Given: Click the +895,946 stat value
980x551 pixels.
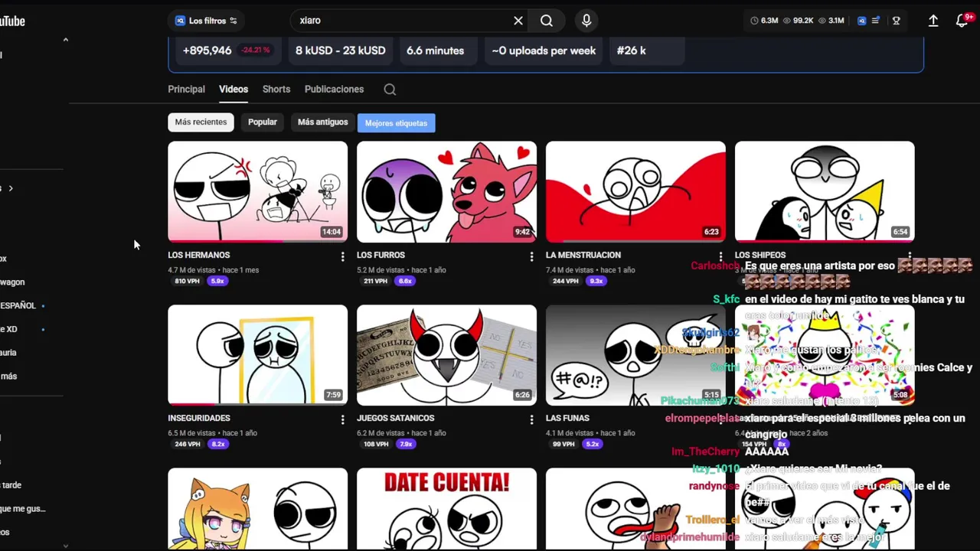Looking at the screenshot, I should [207, 51].
